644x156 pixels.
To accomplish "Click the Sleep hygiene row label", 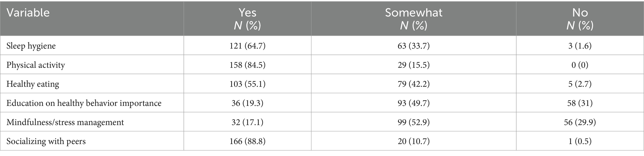I will click(x=31, y=46).
